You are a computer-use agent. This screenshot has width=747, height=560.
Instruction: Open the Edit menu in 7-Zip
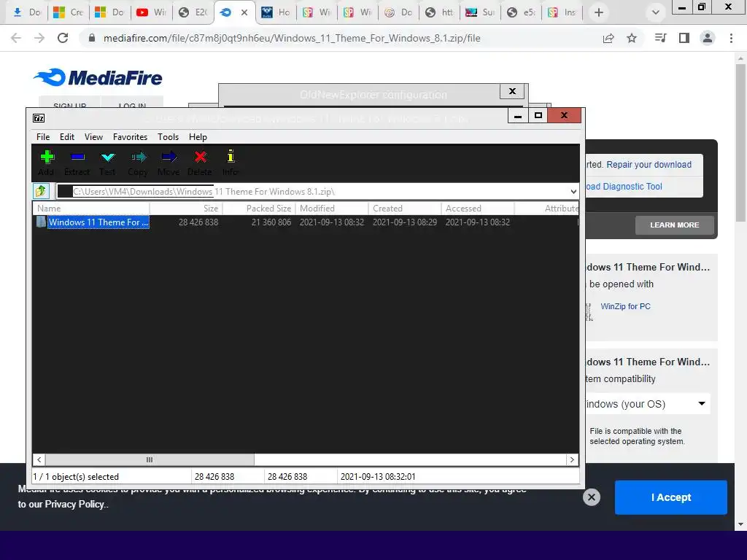coord(66,137)
